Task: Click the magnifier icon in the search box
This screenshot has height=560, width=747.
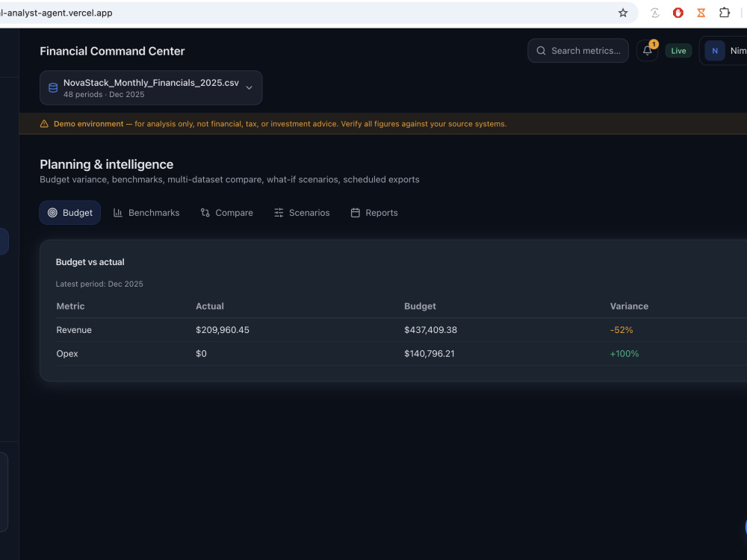Action: point(541,51)
